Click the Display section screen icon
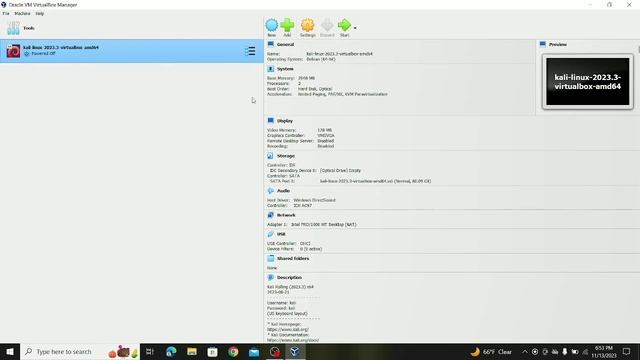 click(x=271, y=120)
